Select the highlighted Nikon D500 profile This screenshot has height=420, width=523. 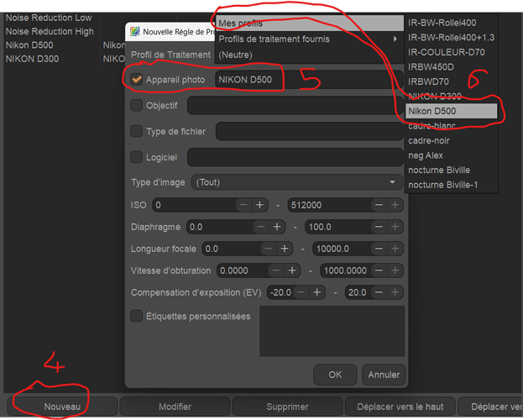pyautogui.click(x=451, y=111)
